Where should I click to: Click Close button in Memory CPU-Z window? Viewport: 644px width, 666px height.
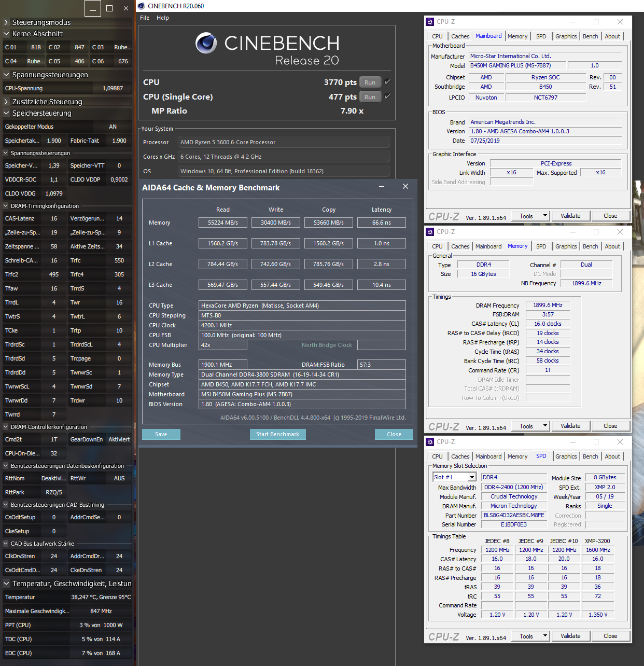[x=610, y=426]
